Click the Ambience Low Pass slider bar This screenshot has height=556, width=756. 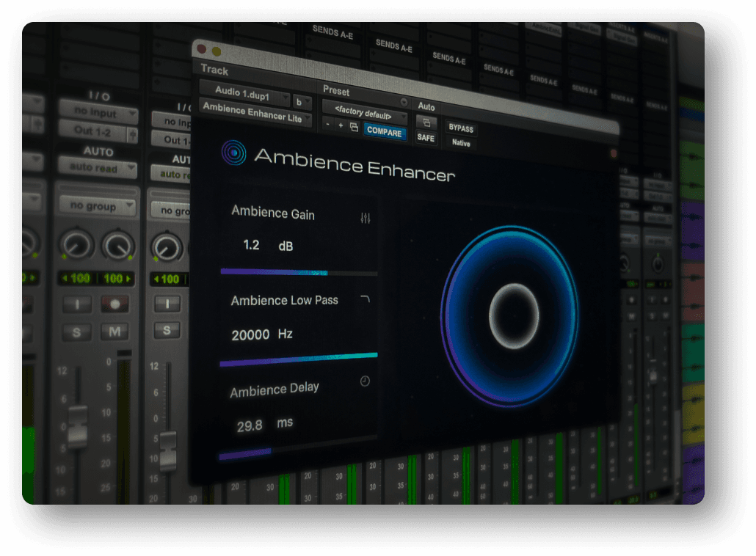[299, 359]
